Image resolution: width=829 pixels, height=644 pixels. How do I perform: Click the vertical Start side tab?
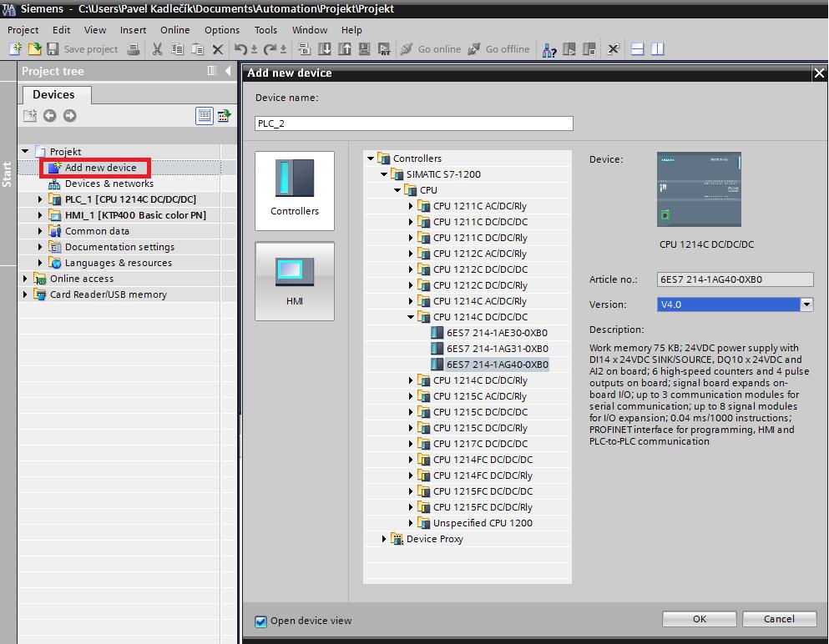point(7,174)
